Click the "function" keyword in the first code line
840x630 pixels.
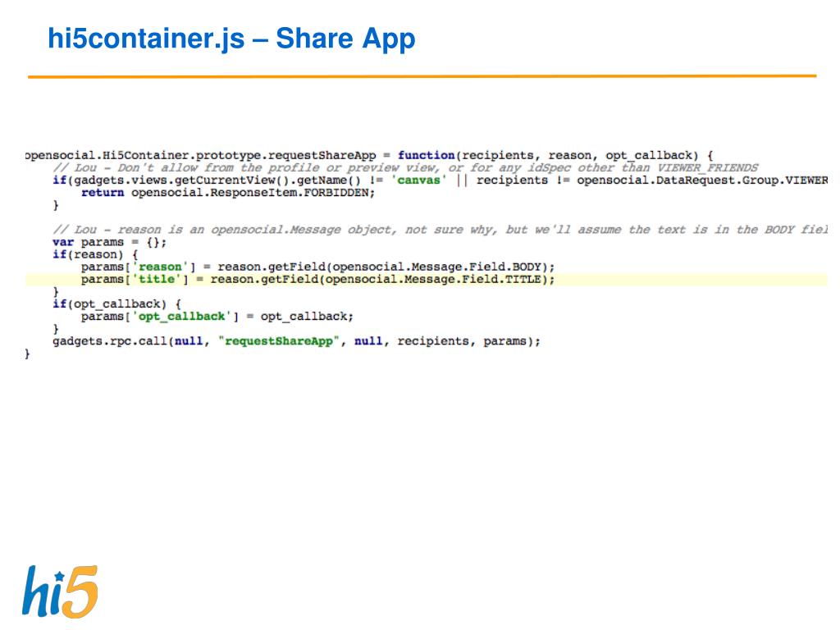click(x=426, y=155)
